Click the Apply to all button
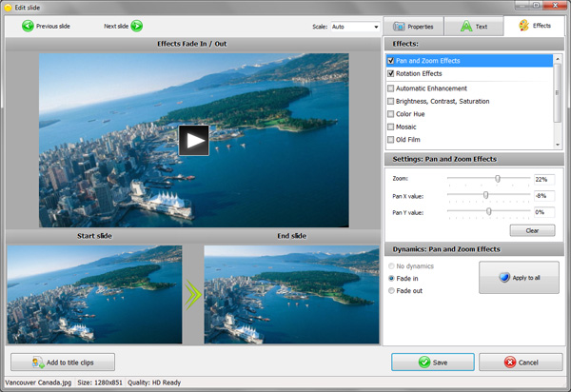Viewport: 571px width, 392px height. point(519,277)
